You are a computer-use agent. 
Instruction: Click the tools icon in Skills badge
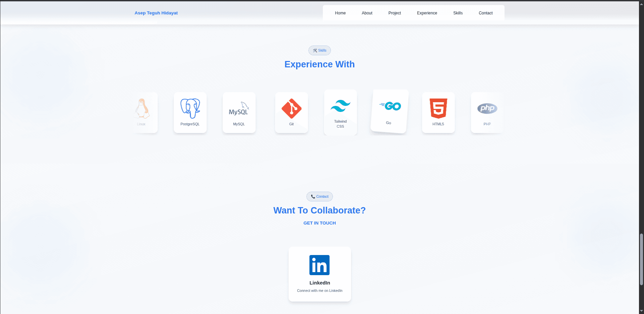pyautogui.click(x=315, y=51)
